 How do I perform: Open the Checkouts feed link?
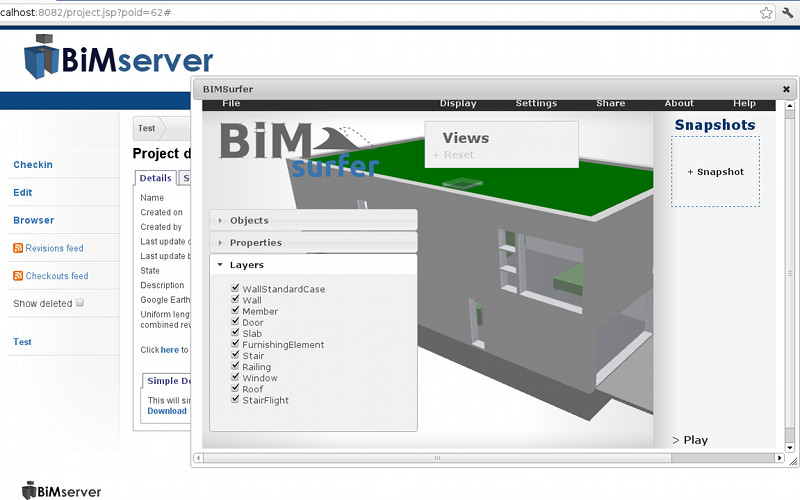click(x=57, y=276)
